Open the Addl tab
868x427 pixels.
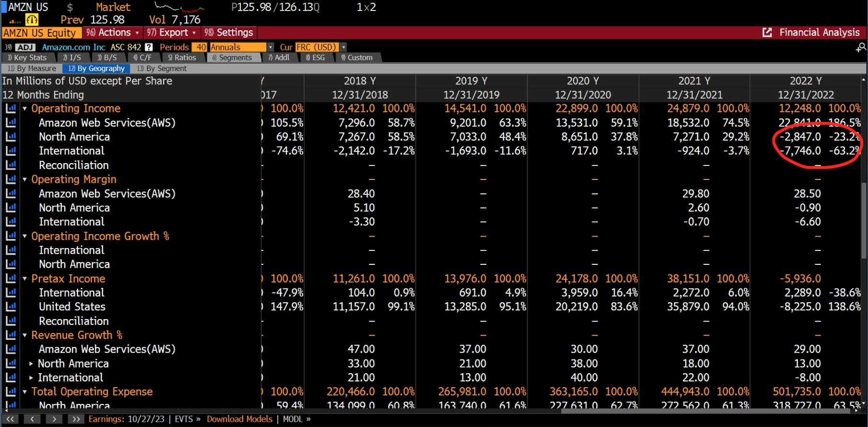[x=279, y=58]
